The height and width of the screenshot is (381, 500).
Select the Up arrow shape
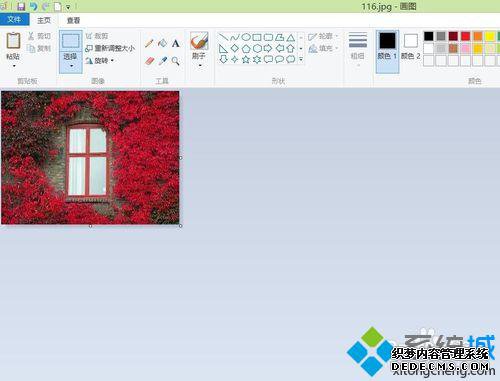(x=291, y=49)
